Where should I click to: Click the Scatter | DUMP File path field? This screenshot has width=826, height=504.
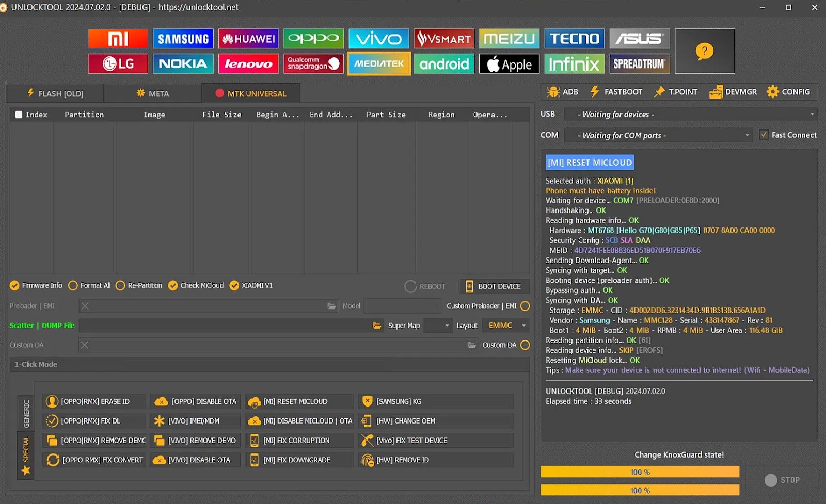point(225,326)
